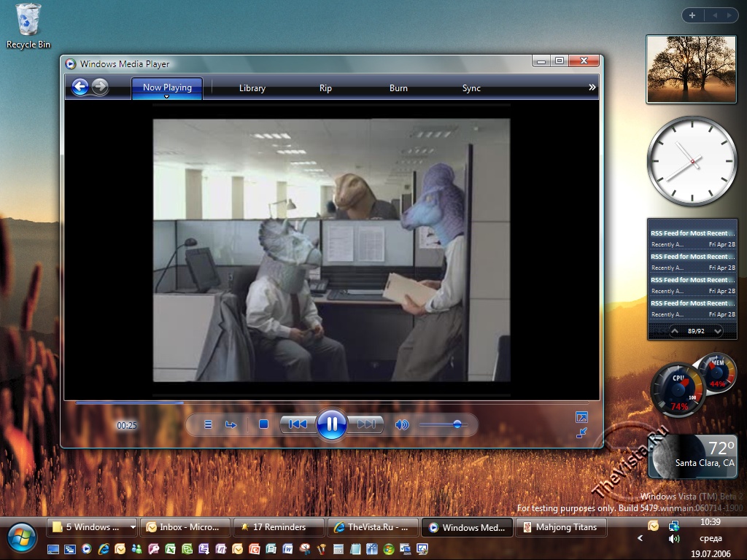Skip to the previous track

pyautogui.click(x=298, y=424)
